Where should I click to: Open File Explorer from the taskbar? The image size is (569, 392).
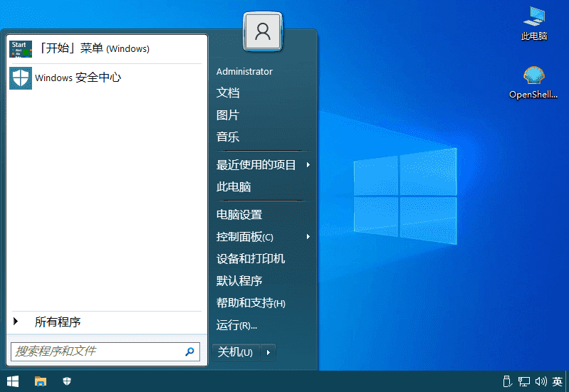click(x=41, y=381)
